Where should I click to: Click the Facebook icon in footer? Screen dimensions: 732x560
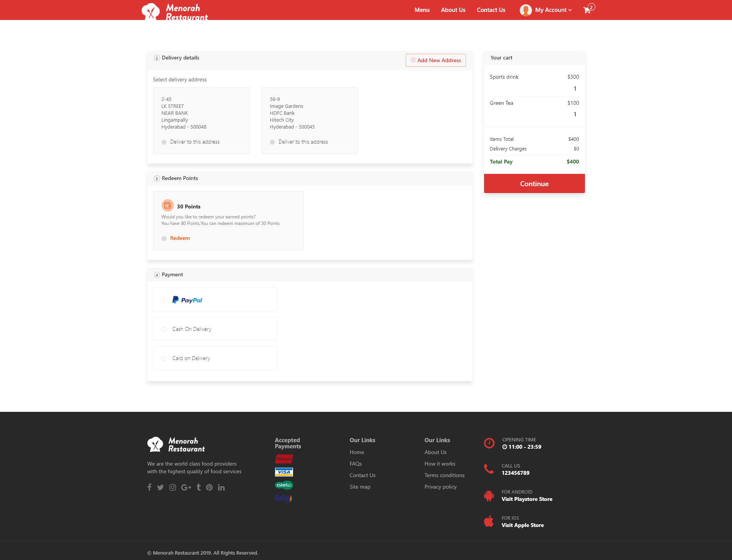tap(149, 487)
